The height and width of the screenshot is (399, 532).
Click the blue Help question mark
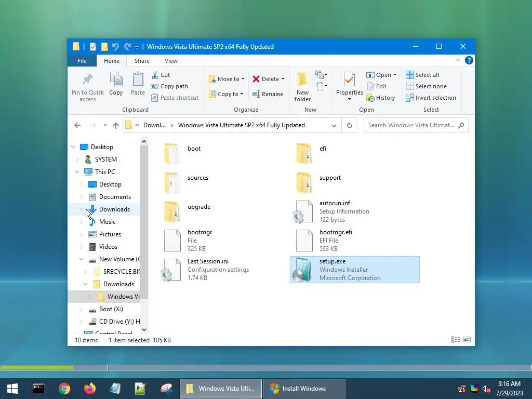point(469,60)
